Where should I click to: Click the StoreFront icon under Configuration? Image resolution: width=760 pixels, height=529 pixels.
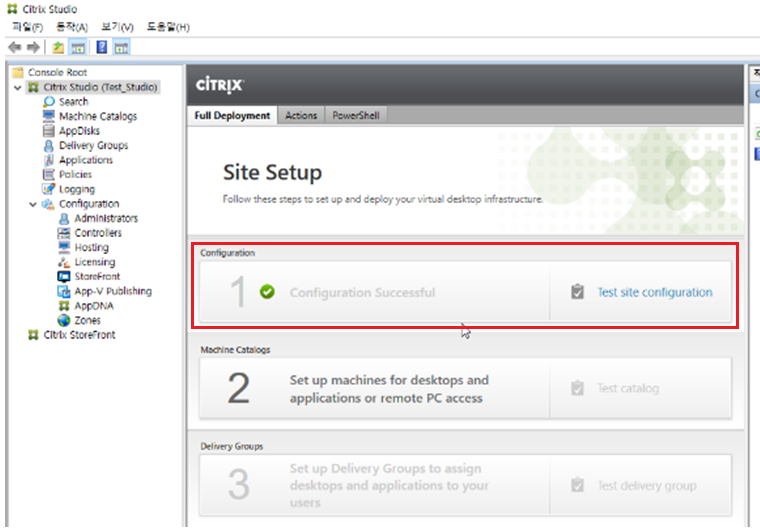click(x=64, y=277)
